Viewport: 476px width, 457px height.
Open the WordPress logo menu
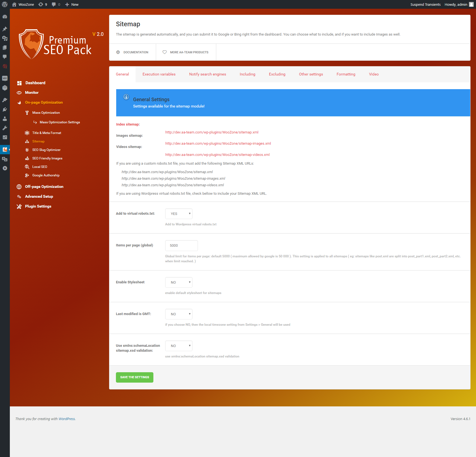(x=5, y=4)
